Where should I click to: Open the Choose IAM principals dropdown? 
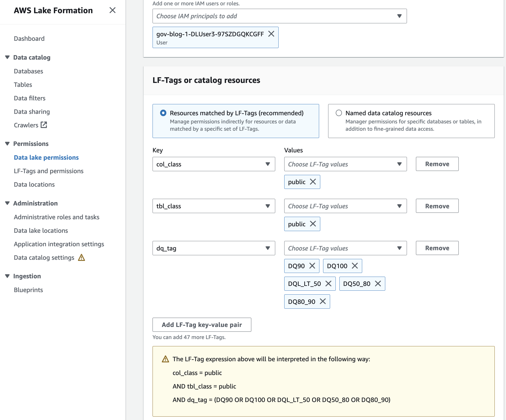279,16
